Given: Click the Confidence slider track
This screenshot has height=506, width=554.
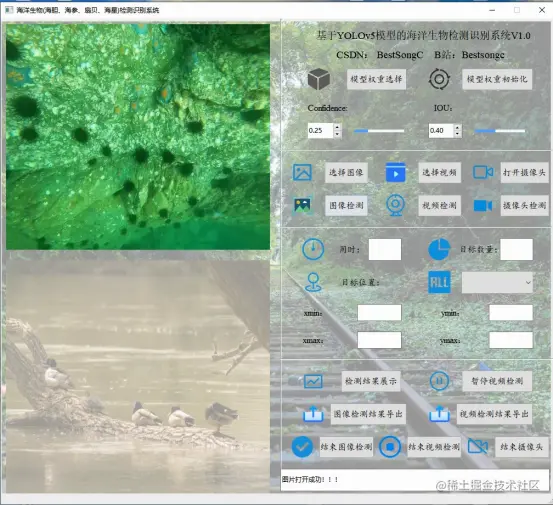Looking at the screenshot, I should [379, 131].
